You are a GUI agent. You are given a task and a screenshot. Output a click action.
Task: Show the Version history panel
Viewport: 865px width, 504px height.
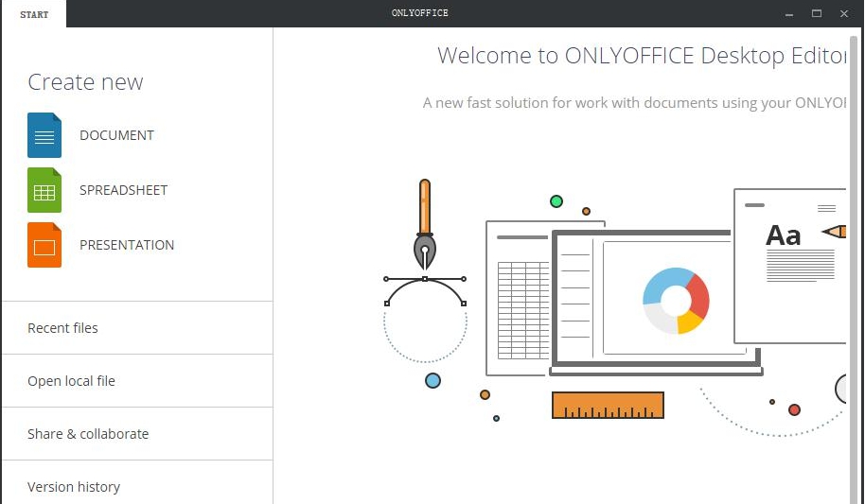pyautogui.click(x=74, y=487)
